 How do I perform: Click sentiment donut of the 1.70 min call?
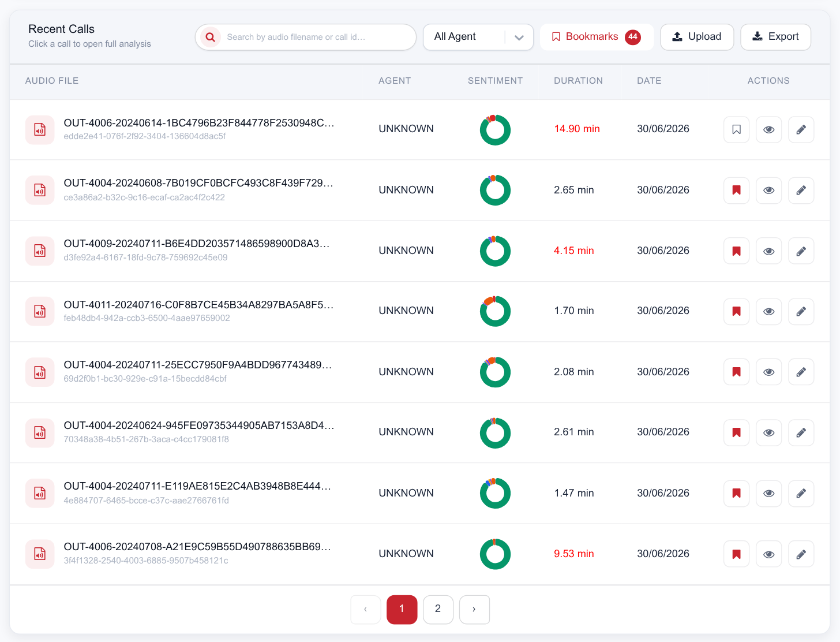point(495,311)
